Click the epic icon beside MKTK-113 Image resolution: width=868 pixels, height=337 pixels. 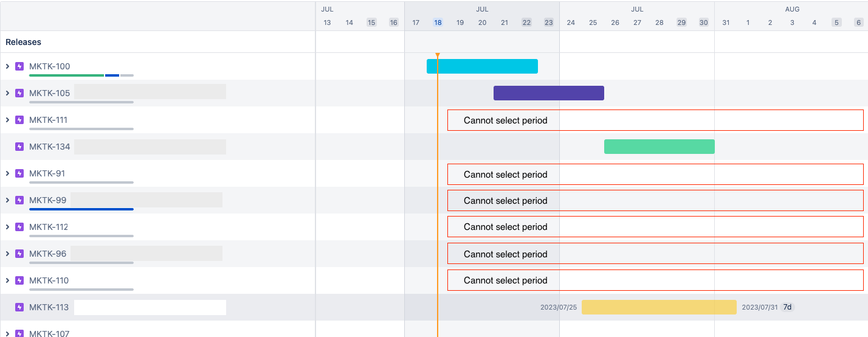[x=19, y=307]
